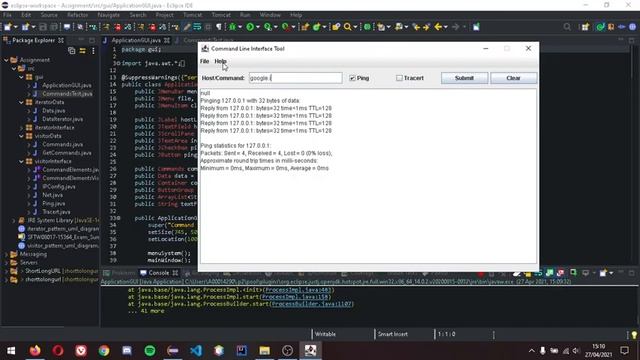Select Tracert.java in Package Explorer

click(x=56, y=212)
